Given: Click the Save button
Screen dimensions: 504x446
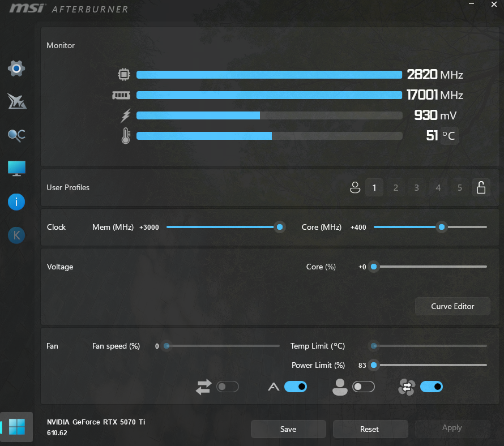Looking at the screenshot, I should click(288, 429).
